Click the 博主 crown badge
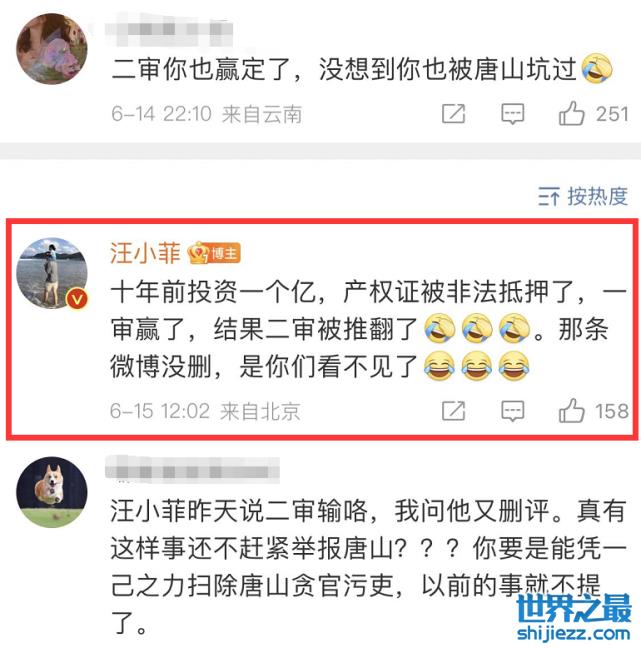641x648 pixels. tap(214, 253)
